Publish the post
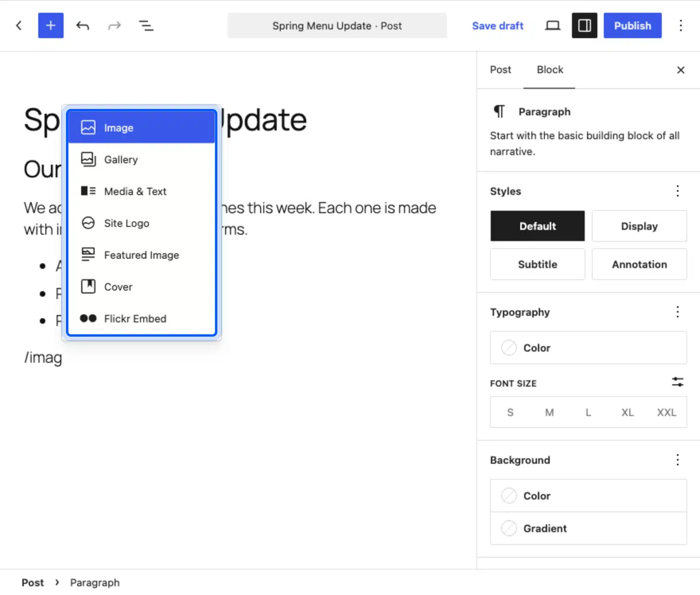 click(632, 25)
